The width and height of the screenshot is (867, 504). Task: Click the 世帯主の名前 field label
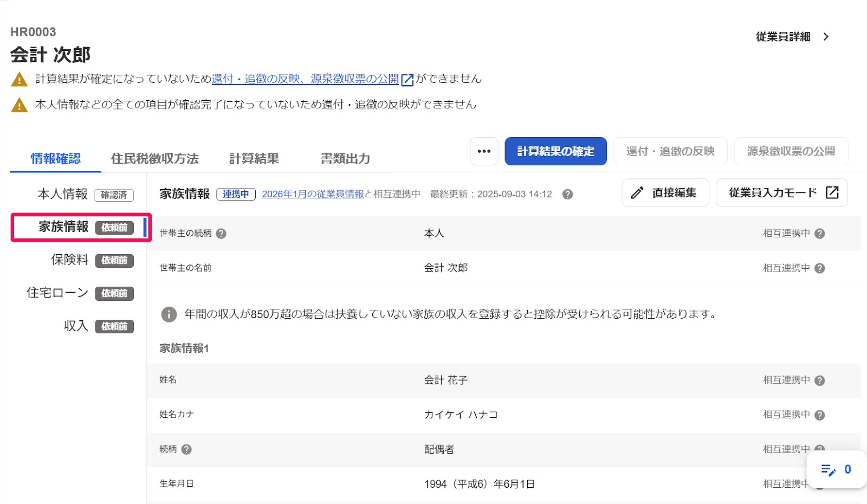[x=185, y=268]
